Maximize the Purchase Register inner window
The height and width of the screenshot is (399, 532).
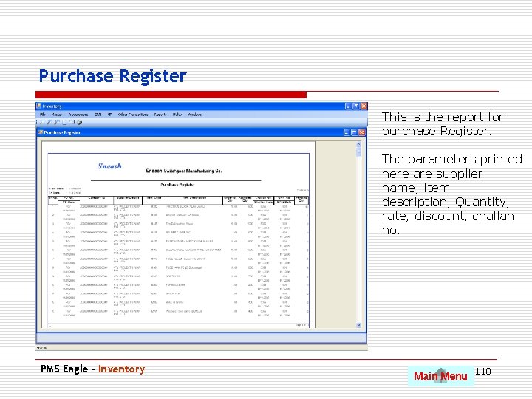coord(354,132)
